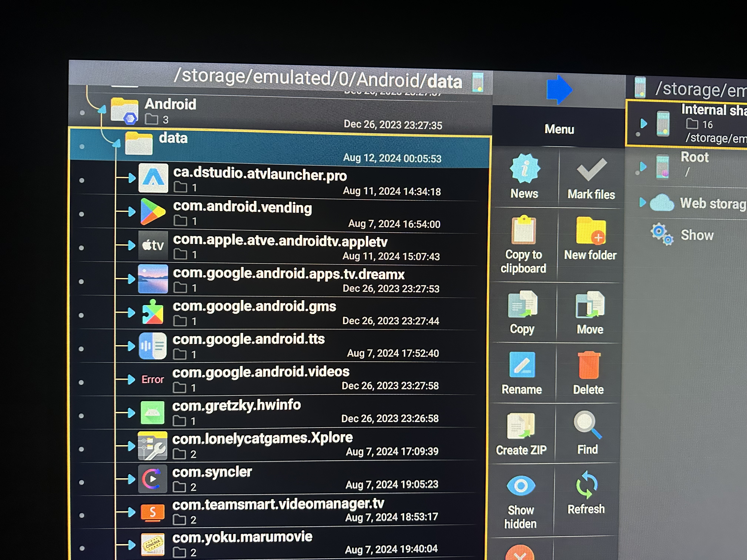Create ZIP from selection
Image resolution: width=747 pixels, height=560 pixels.
click(521, 433)
